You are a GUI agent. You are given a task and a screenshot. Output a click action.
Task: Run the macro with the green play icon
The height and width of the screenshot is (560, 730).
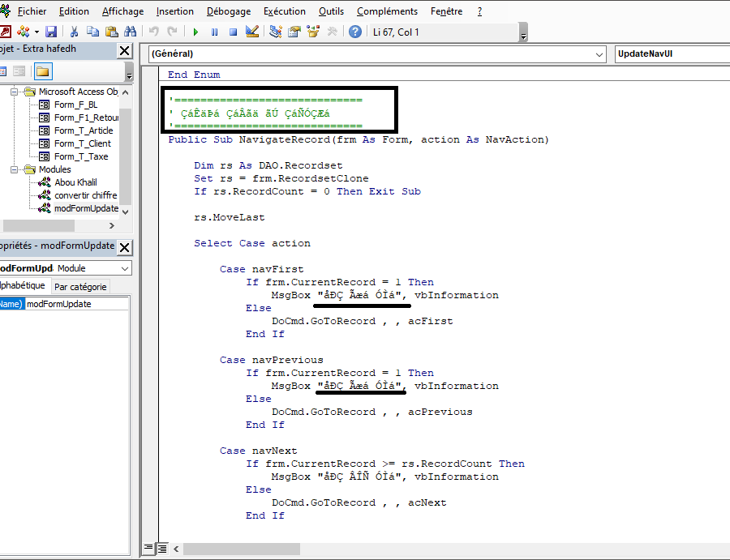point(195,32)
